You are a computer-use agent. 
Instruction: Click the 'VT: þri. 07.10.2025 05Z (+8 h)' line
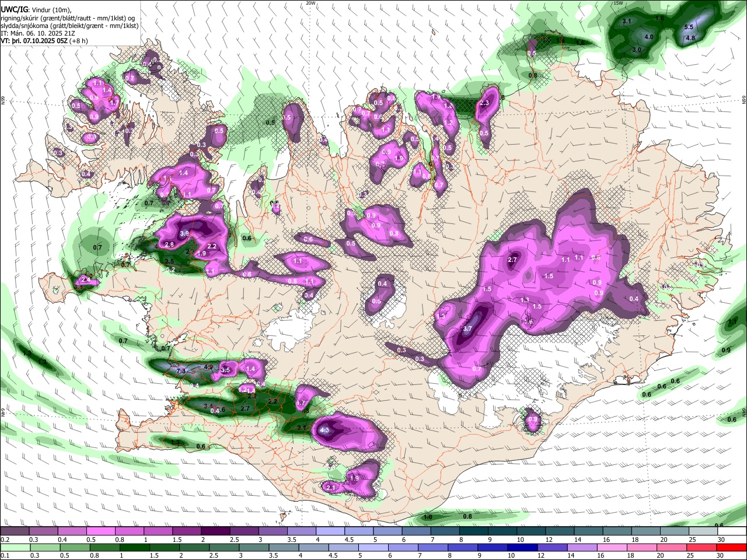point(44,41)
